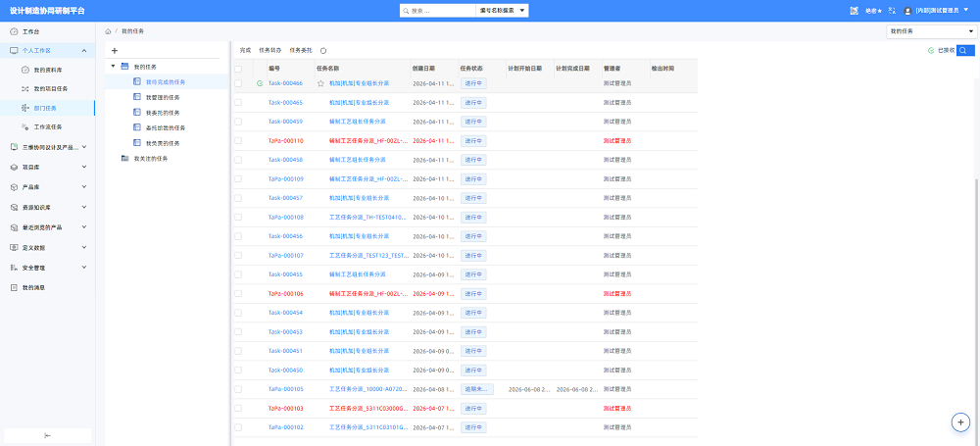This screenshot has width=980, height=446.
Task: Click the refresh icon in table toolbar
Action: (323, 50)
